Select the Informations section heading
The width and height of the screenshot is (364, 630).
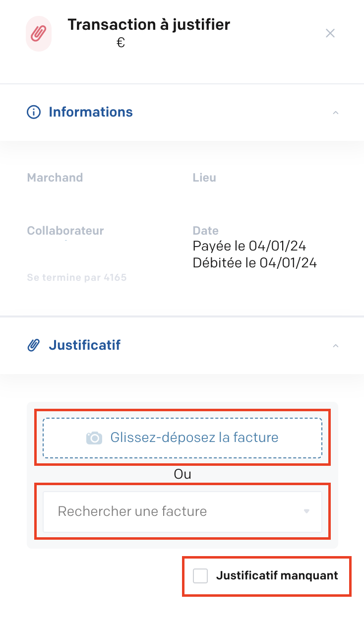tap(91, 112)
